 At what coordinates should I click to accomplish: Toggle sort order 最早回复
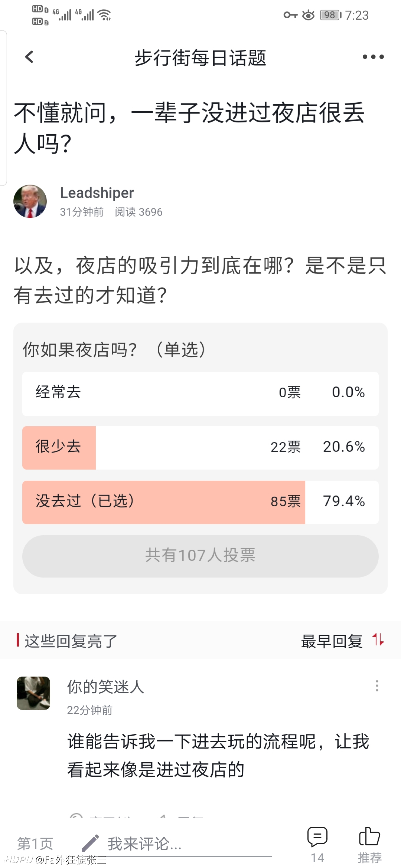[x=332, y=641]
